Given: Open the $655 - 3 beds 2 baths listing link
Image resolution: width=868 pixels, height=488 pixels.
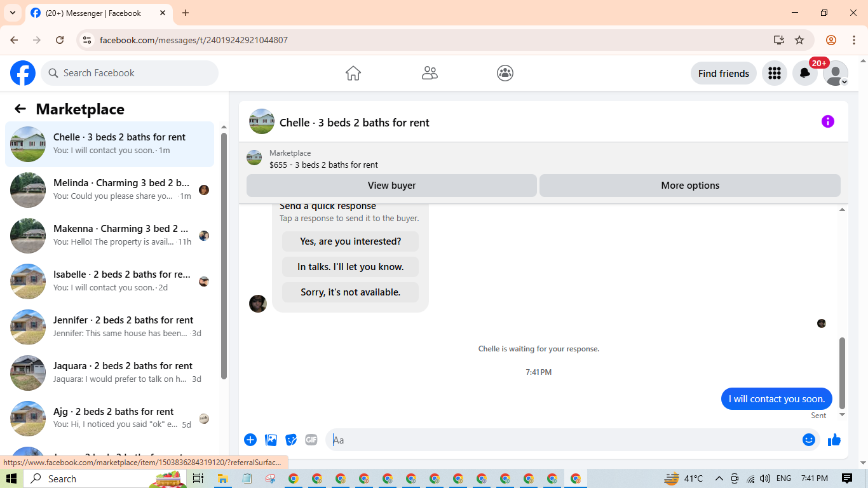Looking at the screenshot, I should (323, 165).
